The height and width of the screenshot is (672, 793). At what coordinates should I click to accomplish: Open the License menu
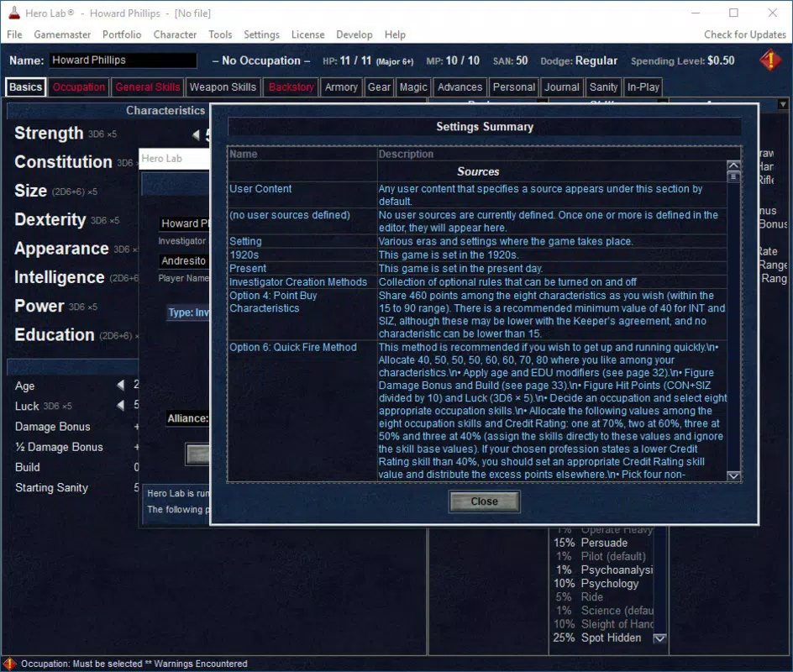(x=307, y=34)
